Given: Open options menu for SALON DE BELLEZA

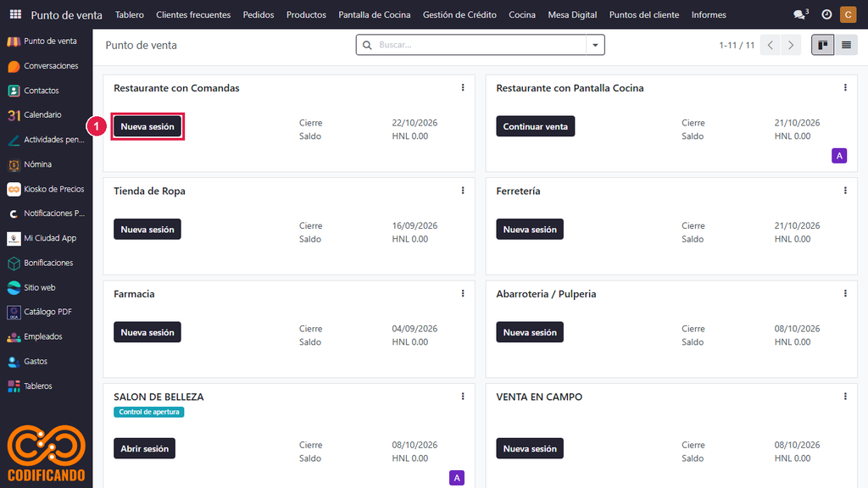Looking at the screenshot, I should (x=463, y=396).
